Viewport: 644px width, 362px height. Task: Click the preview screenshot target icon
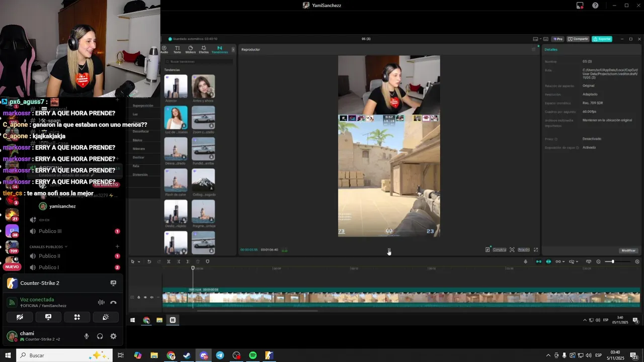pyautogui.click(x=512, y=250)
